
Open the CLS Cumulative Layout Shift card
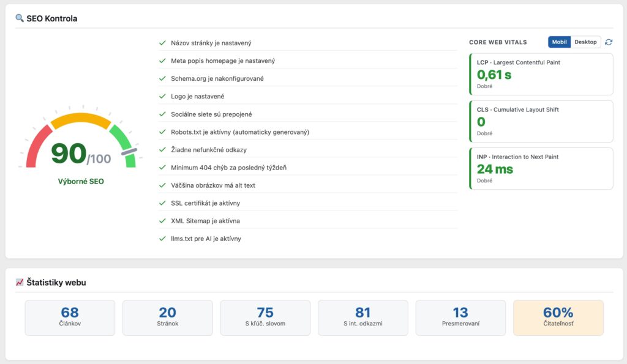(x=541, y=122)
